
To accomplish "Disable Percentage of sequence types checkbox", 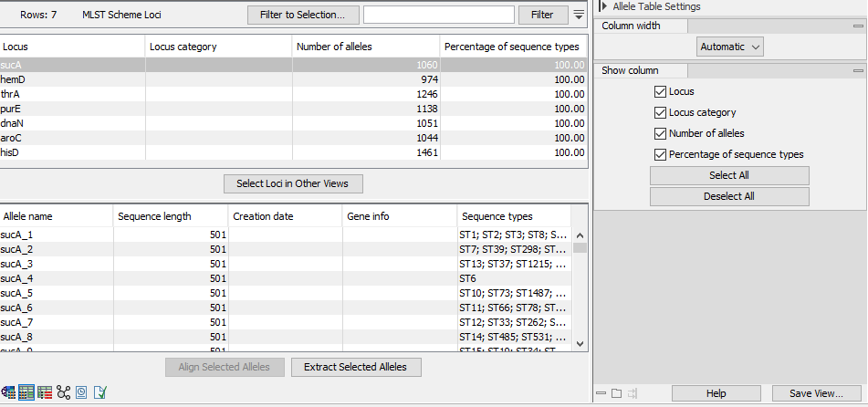I will 660,154.
